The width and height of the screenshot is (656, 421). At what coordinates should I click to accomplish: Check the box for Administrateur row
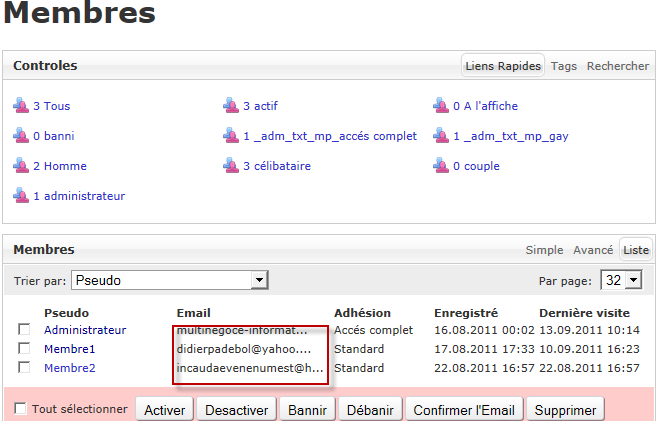point(24,329)
